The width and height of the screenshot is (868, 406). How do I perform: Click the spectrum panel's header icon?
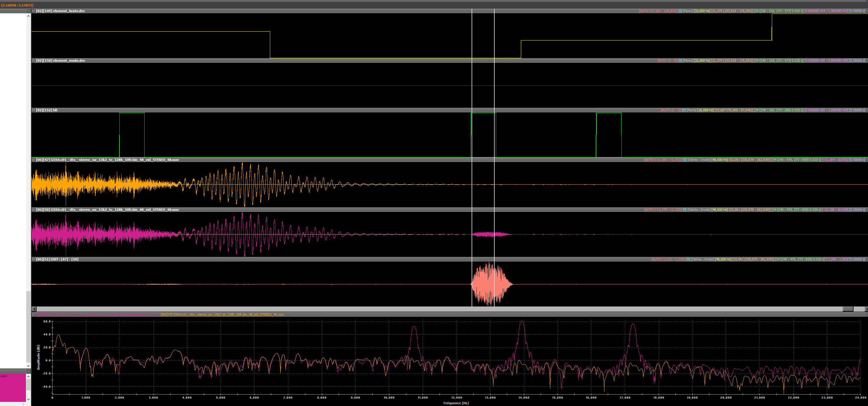coord(33,315)
